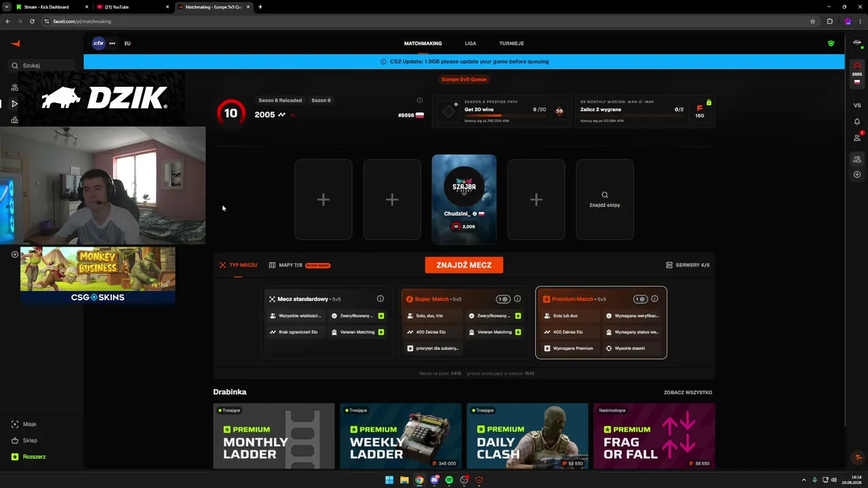Show info for Mecz standardowy
This screenshot has height=488, width=868.
pos(380,299)
